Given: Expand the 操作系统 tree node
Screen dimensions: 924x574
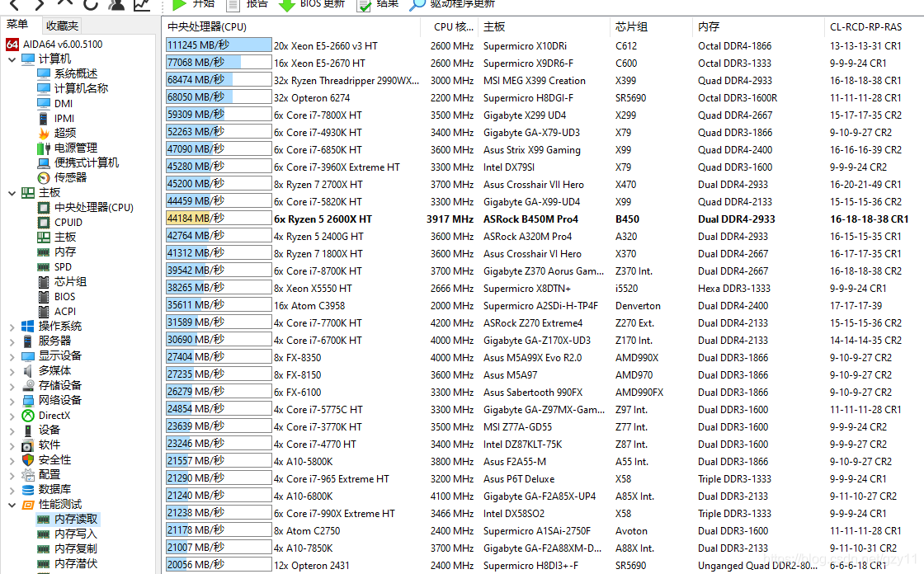Looking at the screenshot, I should click(x=12, y=327).
